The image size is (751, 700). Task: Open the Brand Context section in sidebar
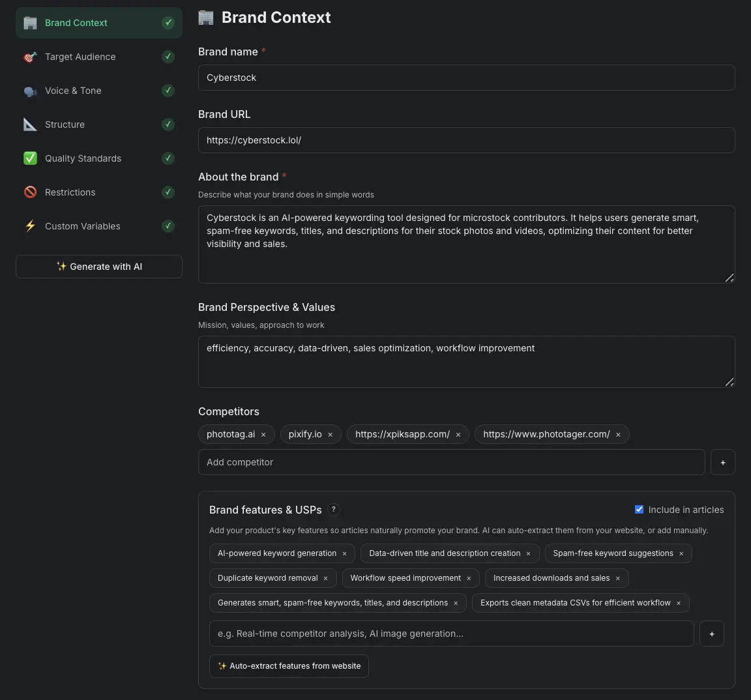pos(98,23)
